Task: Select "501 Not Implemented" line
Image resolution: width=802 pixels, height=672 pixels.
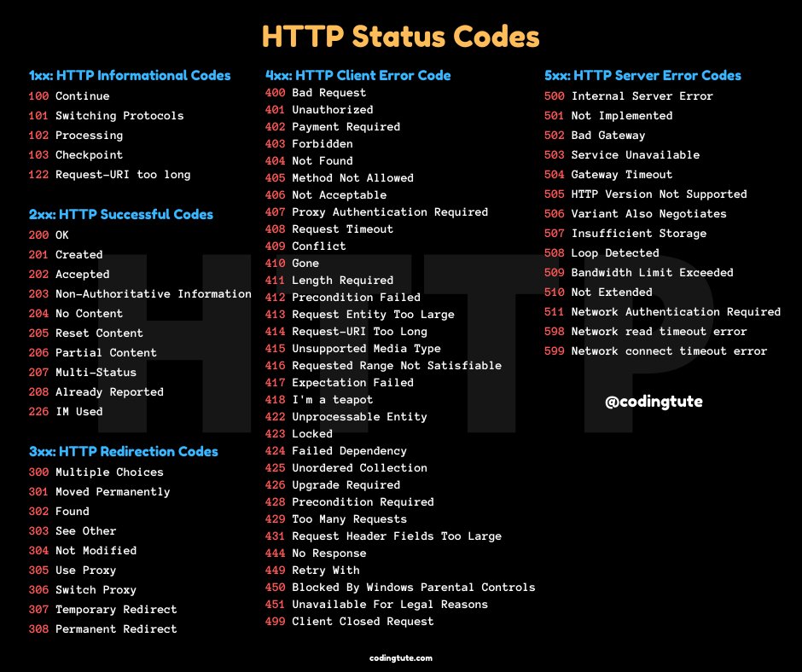Action: coord(608,116)
